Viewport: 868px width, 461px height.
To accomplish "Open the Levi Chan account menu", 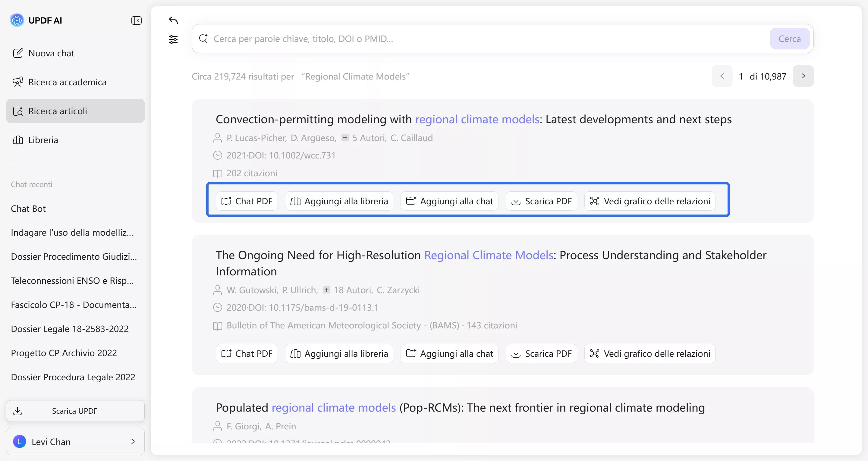I will coord(75,441).
